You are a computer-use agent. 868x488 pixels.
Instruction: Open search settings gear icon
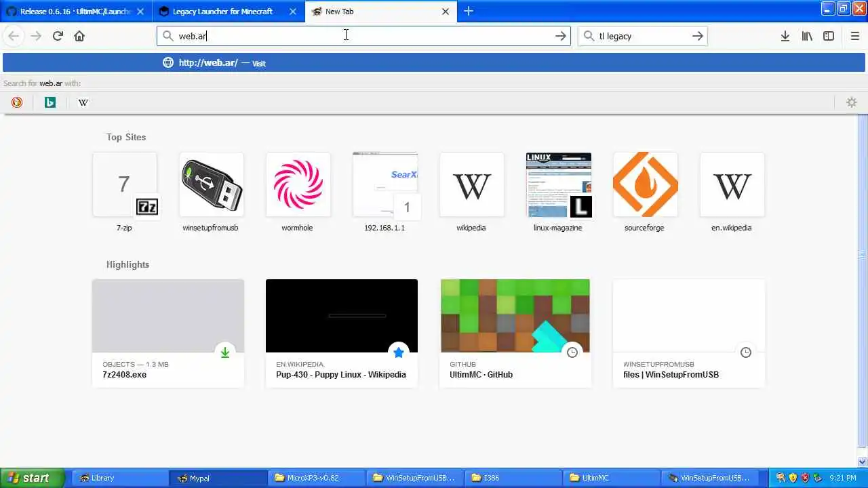coord(852,102)
